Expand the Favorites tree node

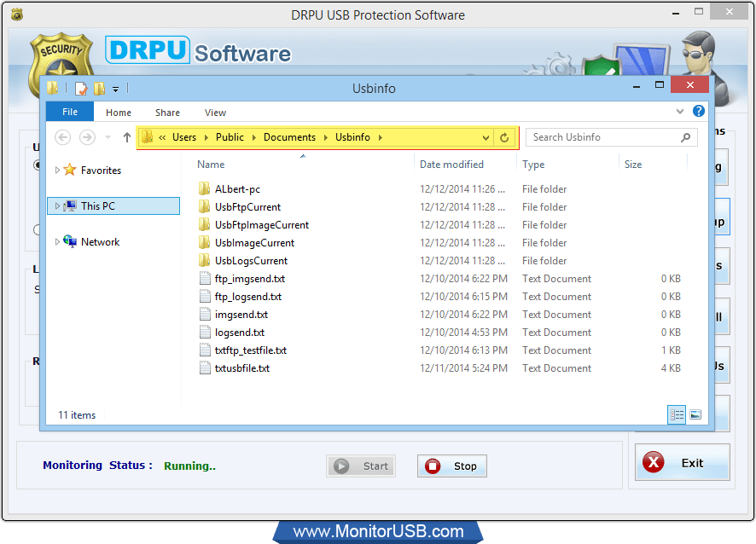[57, 170]
